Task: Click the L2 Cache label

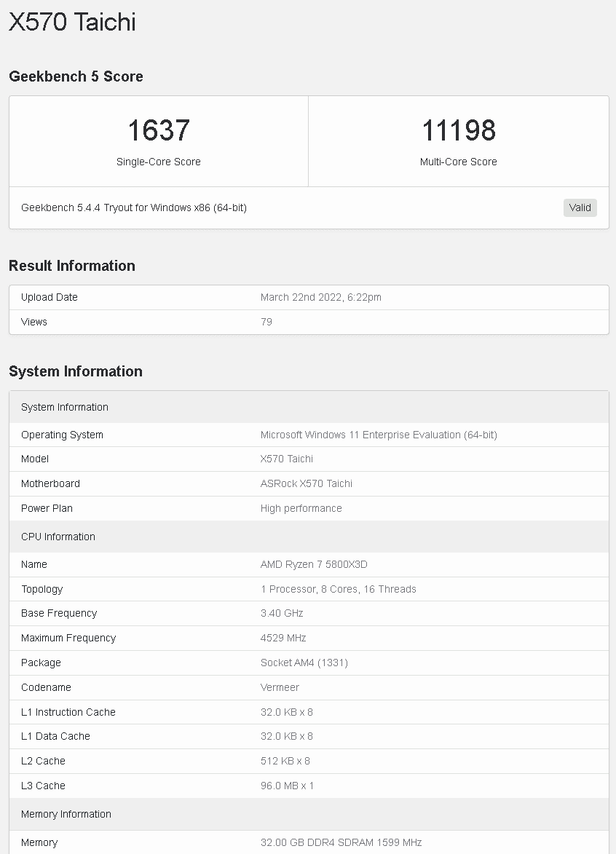Action: 43,761
